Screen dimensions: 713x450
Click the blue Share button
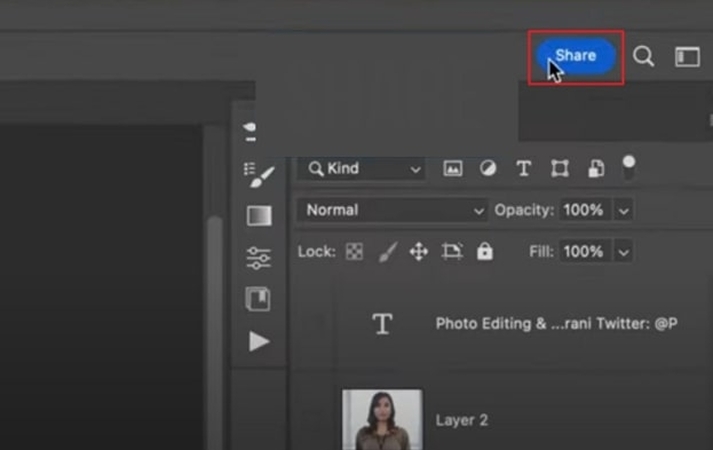tap(576, 56)
